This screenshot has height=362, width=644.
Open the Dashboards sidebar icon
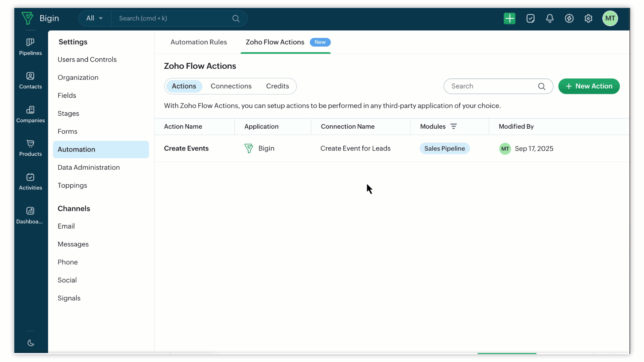tap(30, 215)
